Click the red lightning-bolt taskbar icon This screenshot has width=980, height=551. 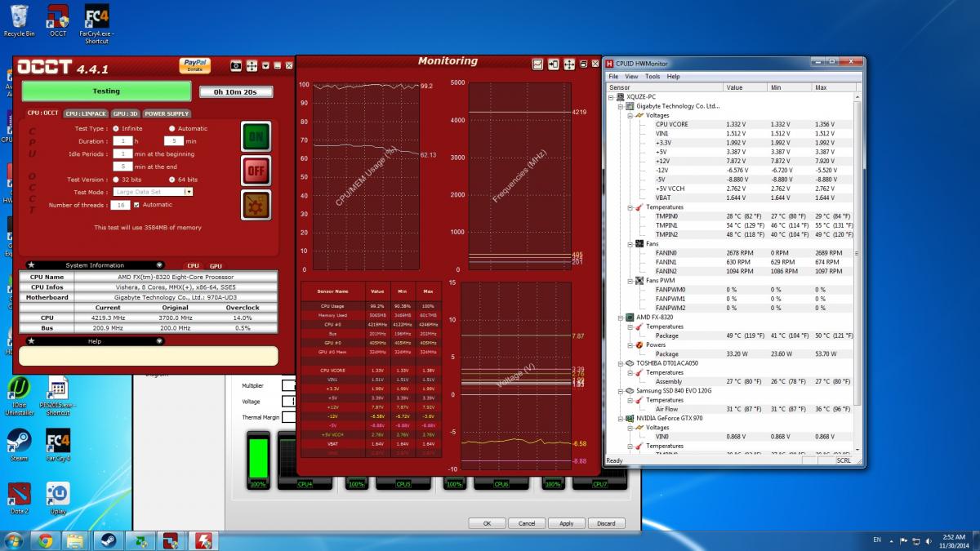[204, 540]
